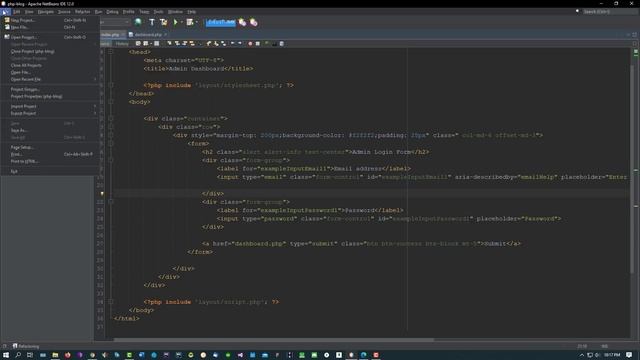The width and height of the screenshot is (640, 360).
Task: Open the Help menu
Action: point(191,11)
